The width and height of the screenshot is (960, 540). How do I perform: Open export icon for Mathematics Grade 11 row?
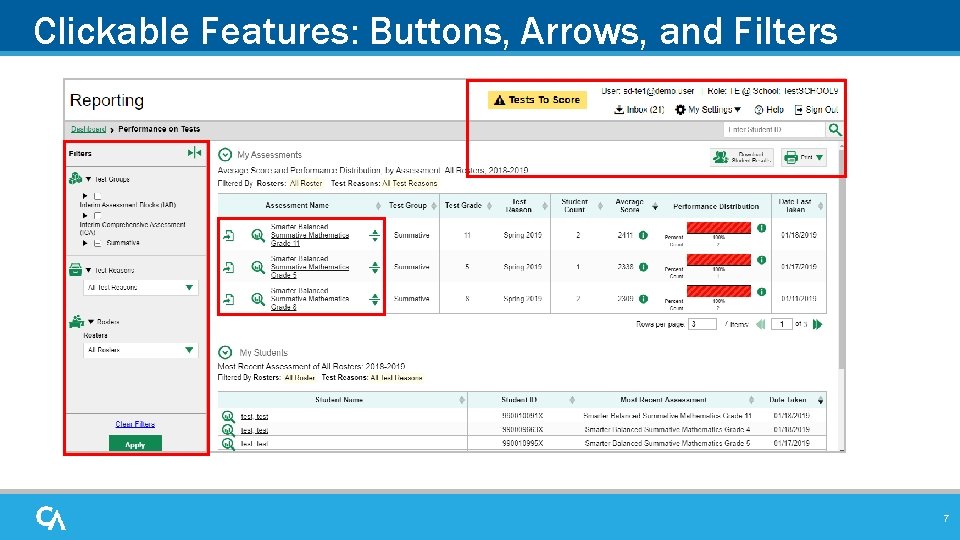click(x=229, y=235)
